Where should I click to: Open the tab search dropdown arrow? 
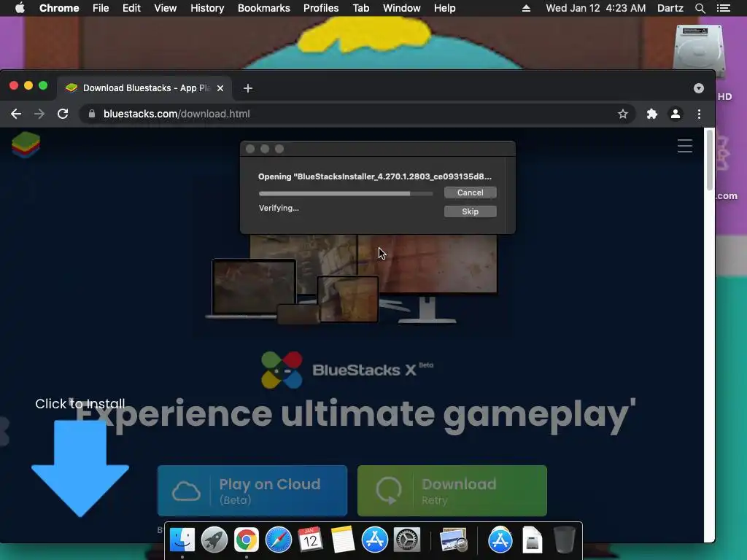(x=699, y=88)
